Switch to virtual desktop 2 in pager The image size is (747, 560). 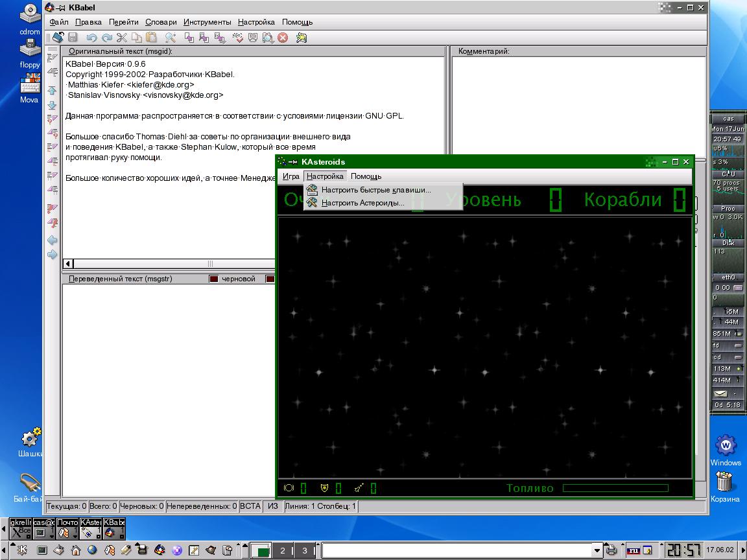click(283, 551)
